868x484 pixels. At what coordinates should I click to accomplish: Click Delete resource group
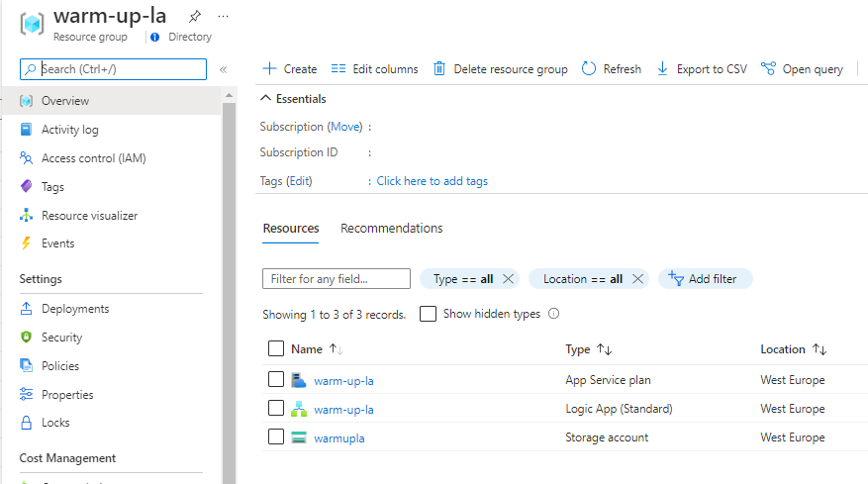click(501, 69)
